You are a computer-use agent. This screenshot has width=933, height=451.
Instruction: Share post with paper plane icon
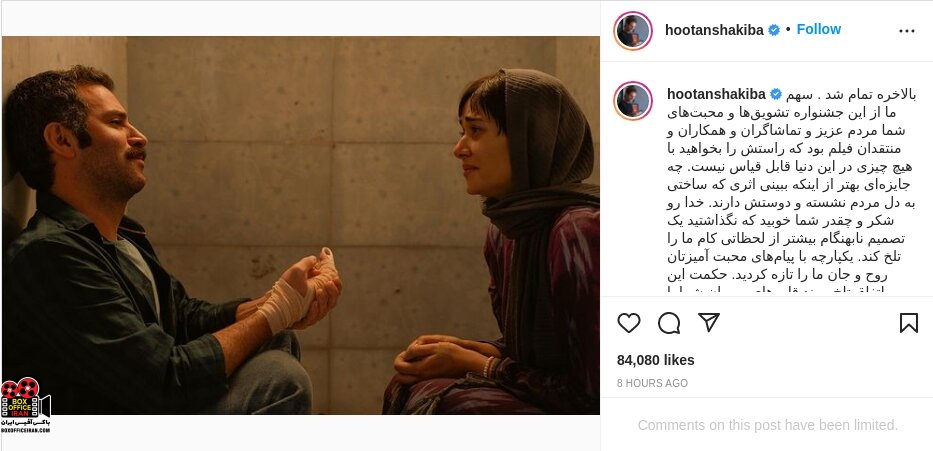tap(709, 322)
